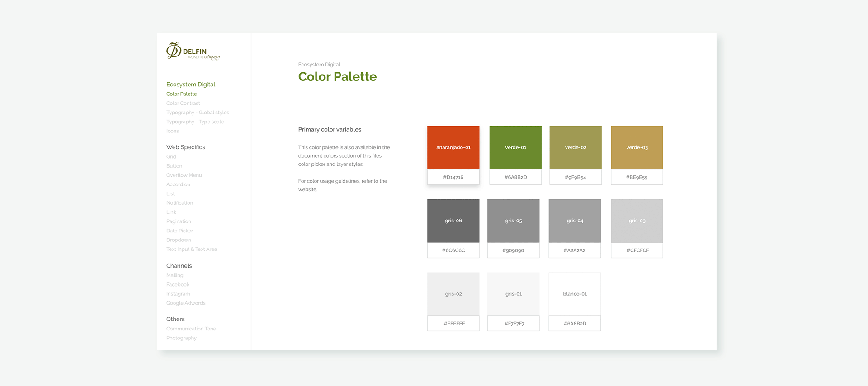
Task: Open Google Adwords channel page
Action: coord(186,303)
